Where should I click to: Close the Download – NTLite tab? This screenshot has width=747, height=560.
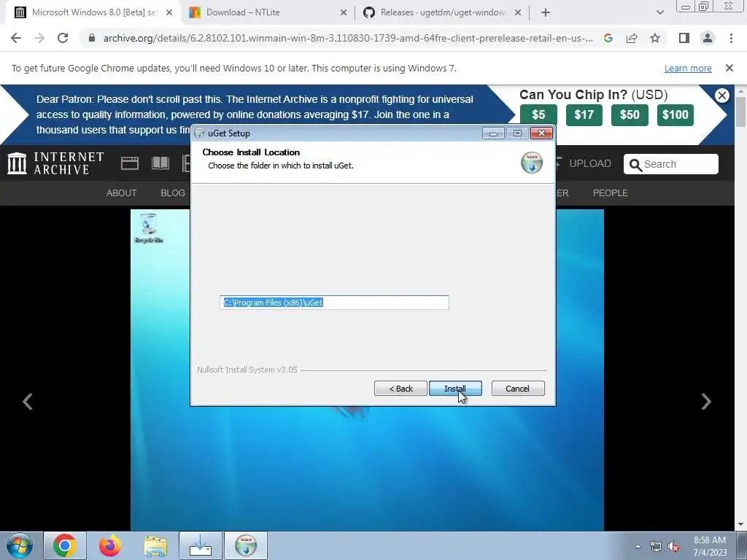click(x=344, y=12)
